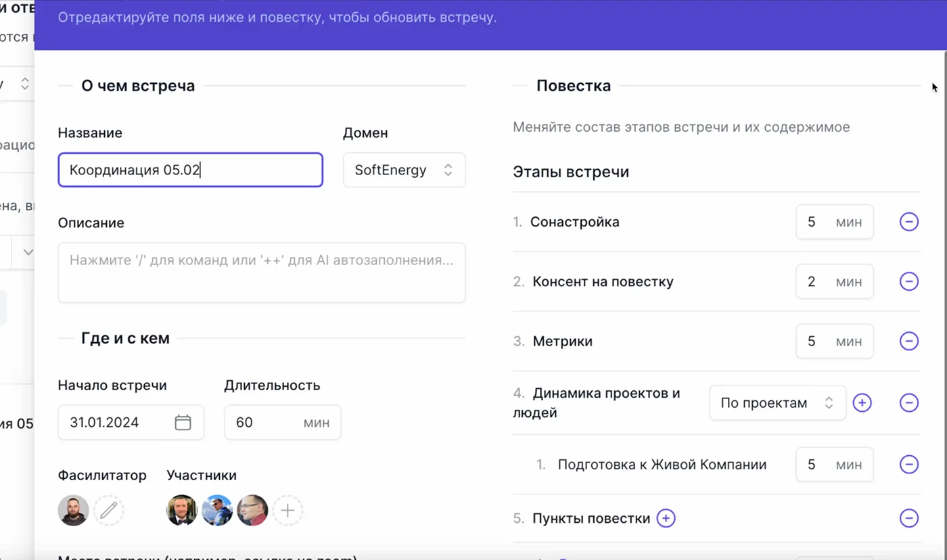
Task: Add a new item to Пункты повестки
Action: click(x=666, y=519)
